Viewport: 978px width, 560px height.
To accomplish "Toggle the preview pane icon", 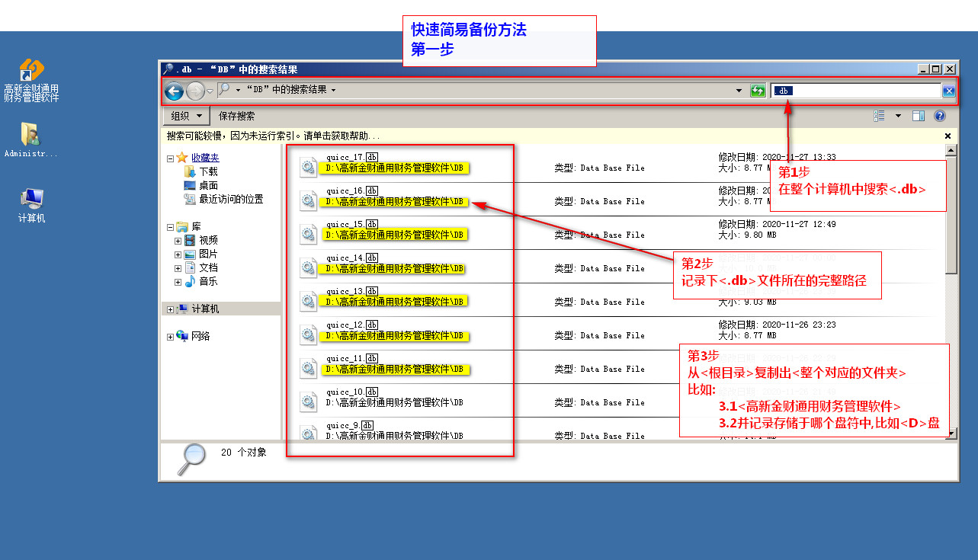I will pos(919,116).
